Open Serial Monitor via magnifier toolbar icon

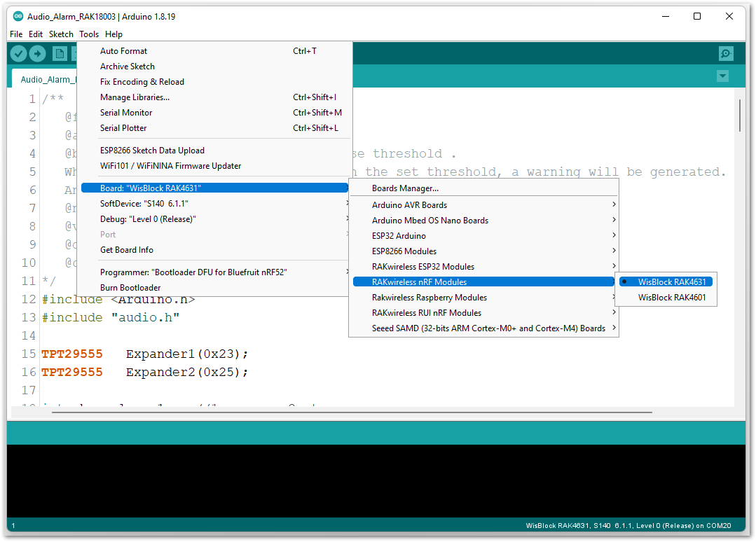pyautogui.click(x=726, y=54)
